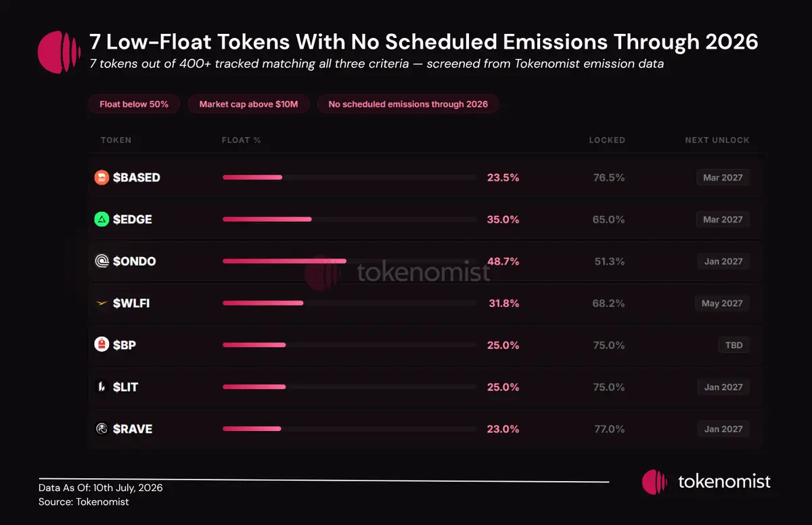Image resolution: width=812 pixels, height=525 pixels.
Task: Click the Mar 2027 badge for $BASED
Action: pos(723,177)
